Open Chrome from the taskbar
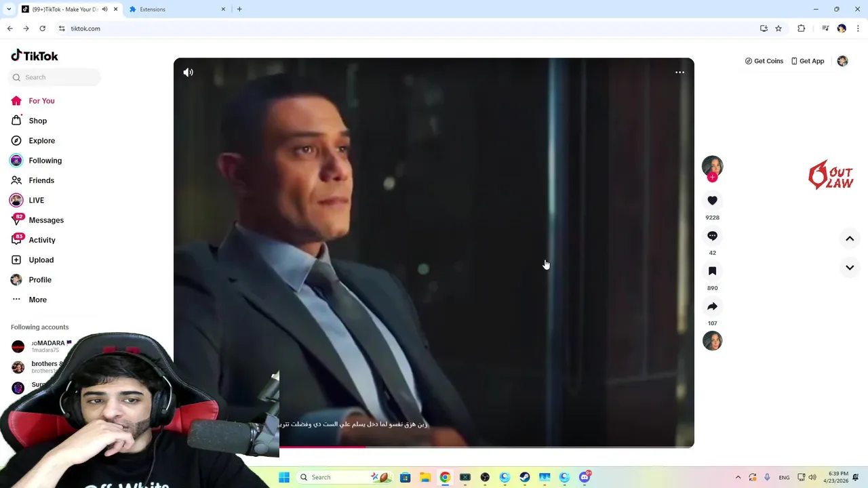Viewport: 868px width, 488px height. pyautogui.click(x=445, y=477)
